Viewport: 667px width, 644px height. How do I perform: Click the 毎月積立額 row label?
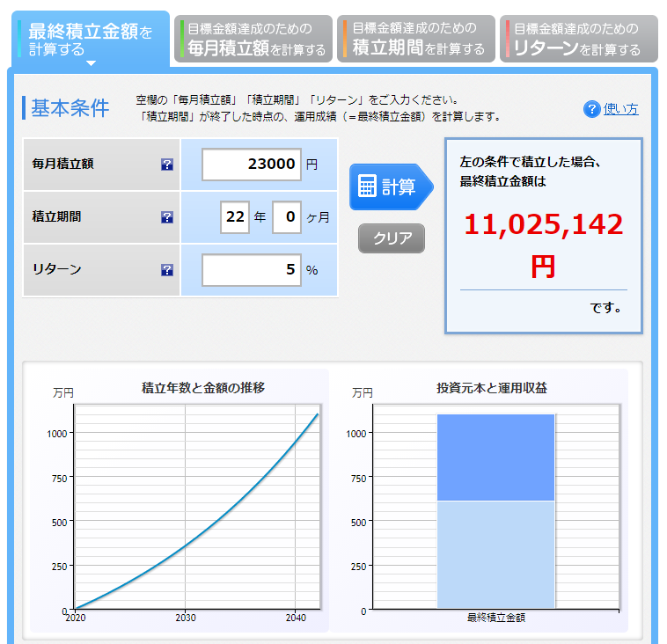coord(63,164)
